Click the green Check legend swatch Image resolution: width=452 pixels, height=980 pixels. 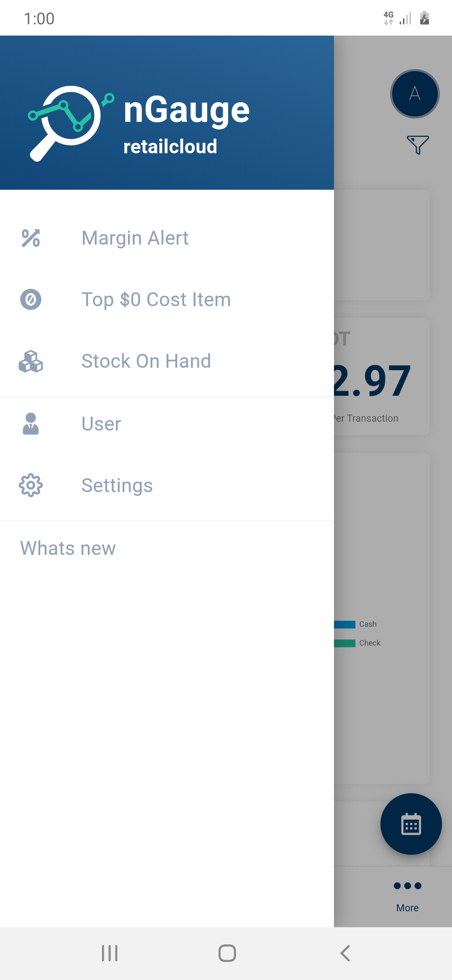345,643
